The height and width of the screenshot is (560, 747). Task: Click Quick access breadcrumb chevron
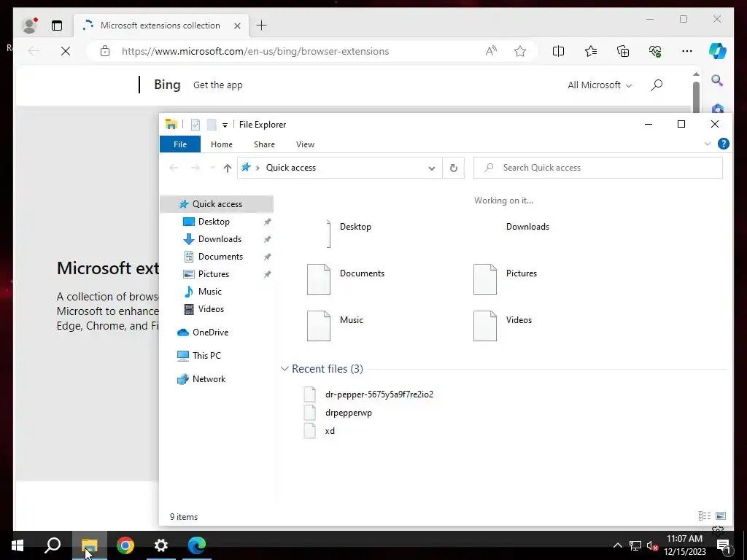(x=258, y=168)
